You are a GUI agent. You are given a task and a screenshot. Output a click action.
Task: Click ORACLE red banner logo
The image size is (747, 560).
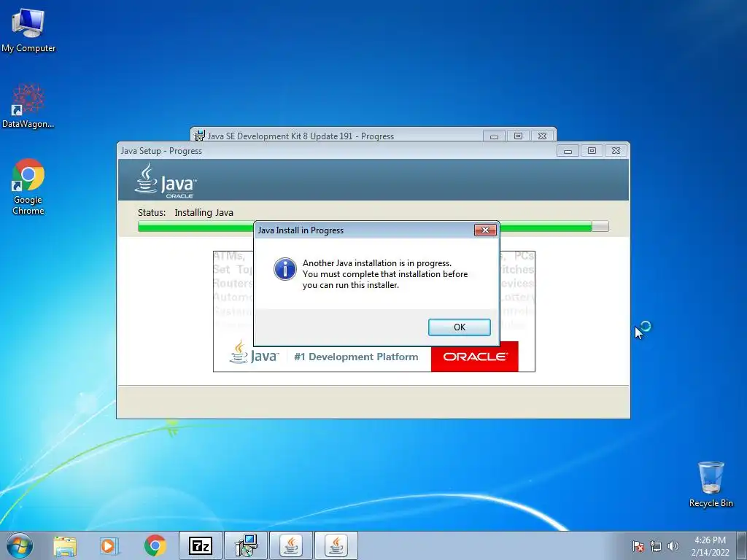click(474, 356)
